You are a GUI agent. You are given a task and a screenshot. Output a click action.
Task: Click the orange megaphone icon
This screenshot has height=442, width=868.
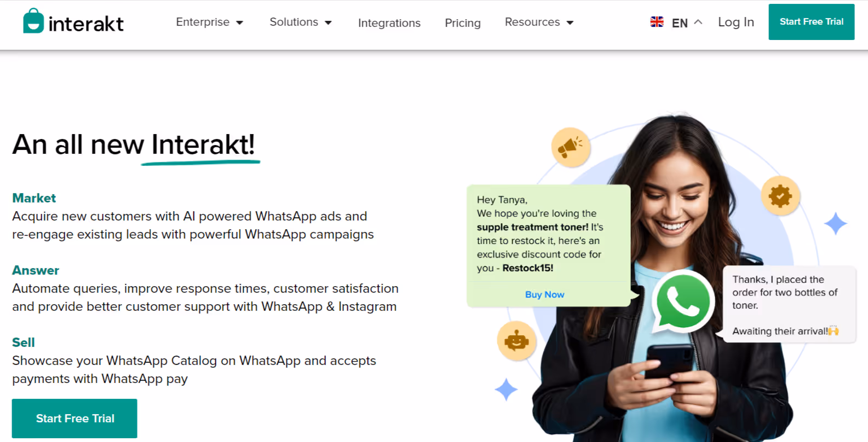point(571,147)
